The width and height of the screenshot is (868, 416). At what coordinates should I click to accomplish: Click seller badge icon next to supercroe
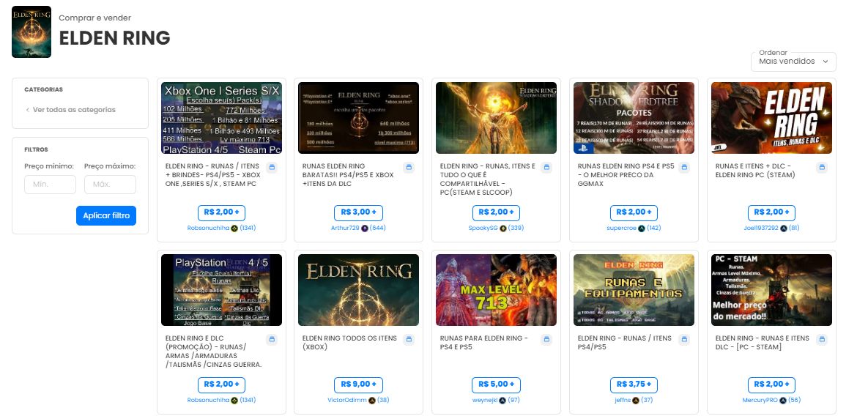(642, 228)
